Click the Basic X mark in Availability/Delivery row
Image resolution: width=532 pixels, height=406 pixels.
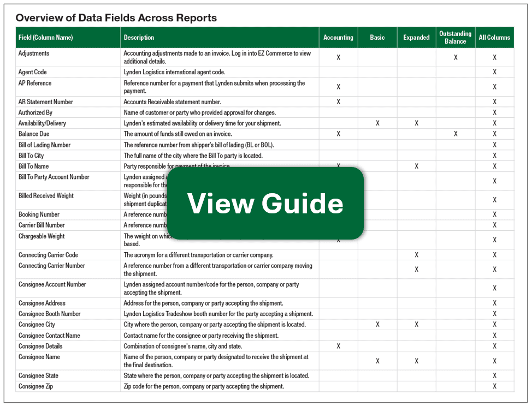(x=377, y=123)
